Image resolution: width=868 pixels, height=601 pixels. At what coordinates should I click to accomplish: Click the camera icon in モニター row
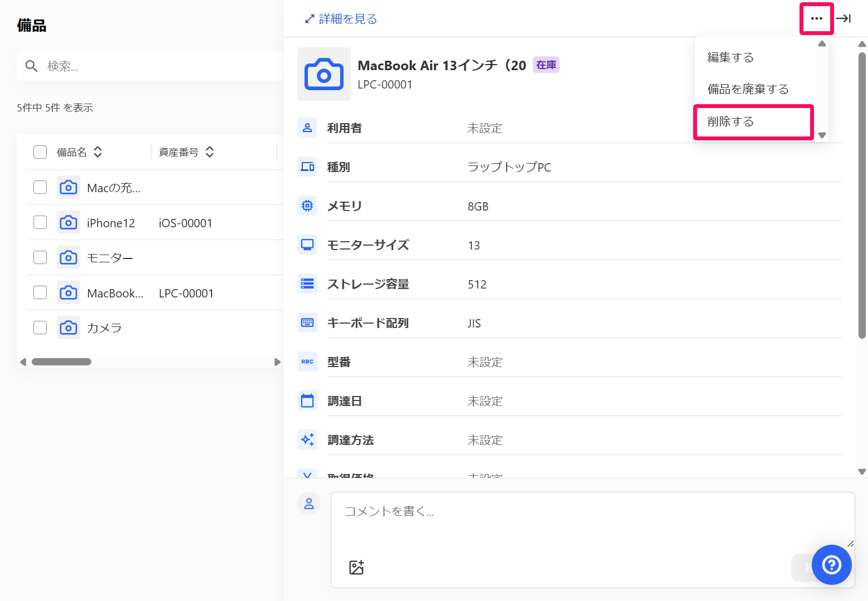68,257
